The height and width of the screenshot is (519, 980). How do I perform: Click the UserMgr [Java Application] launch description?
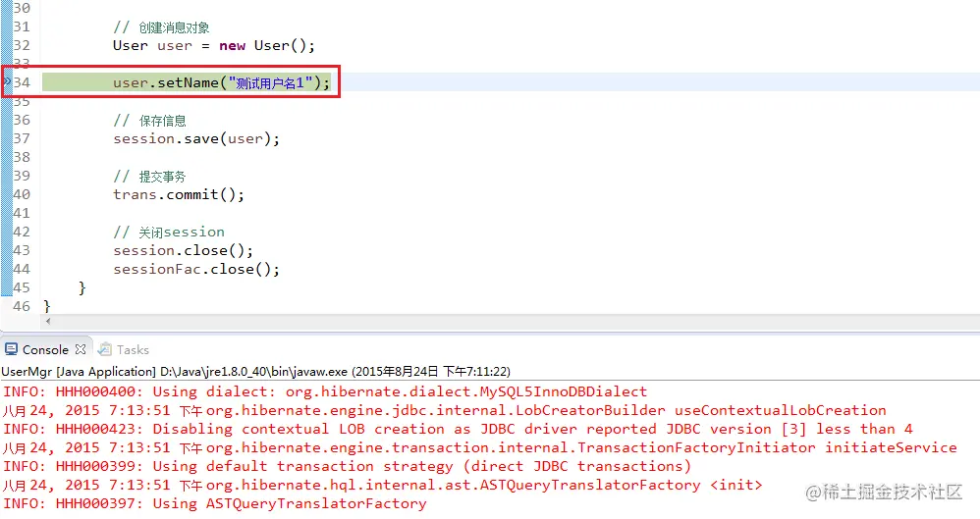pyautogui.click(x=255, y=372)
